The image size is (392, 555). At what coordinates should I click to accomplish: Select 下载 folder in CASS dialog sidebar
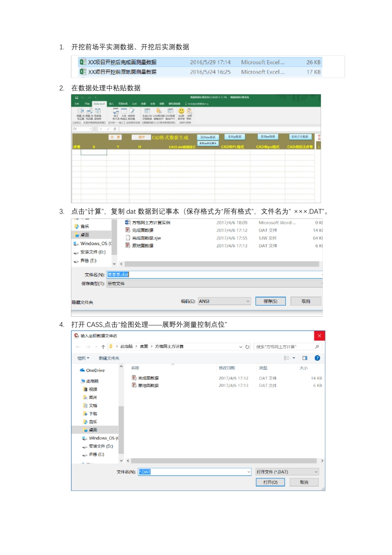click(x=90, y=414)
